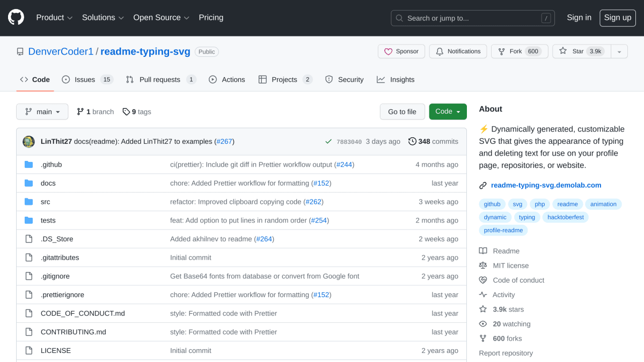
Task: Click the php topic tag
Action: coord(540,204)
